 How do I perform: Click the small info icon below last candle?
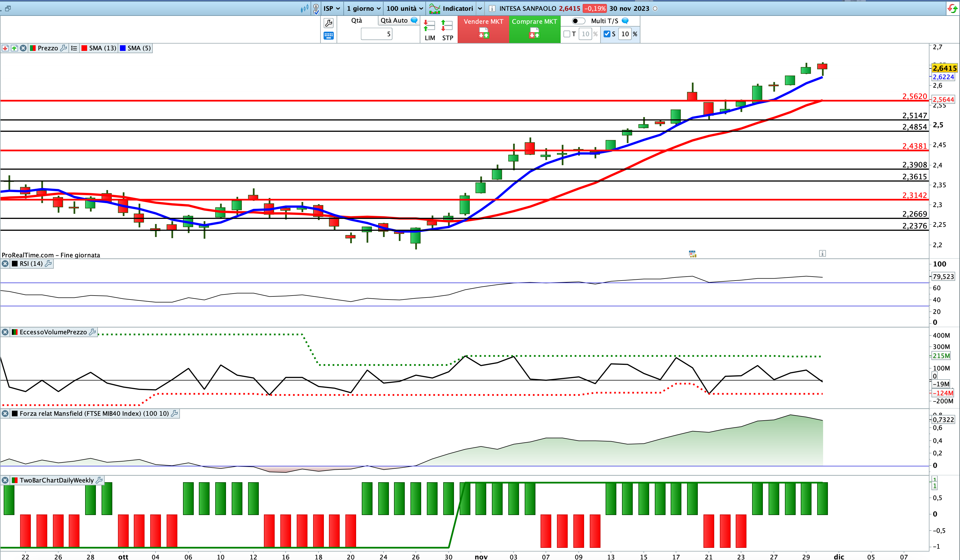click(823, 253)
